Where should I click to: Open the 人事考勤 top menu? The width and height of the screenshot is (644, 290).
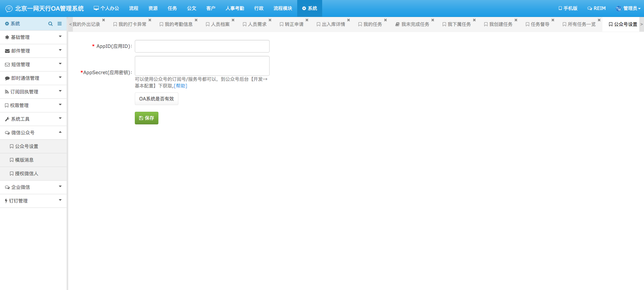pos(235,8)
